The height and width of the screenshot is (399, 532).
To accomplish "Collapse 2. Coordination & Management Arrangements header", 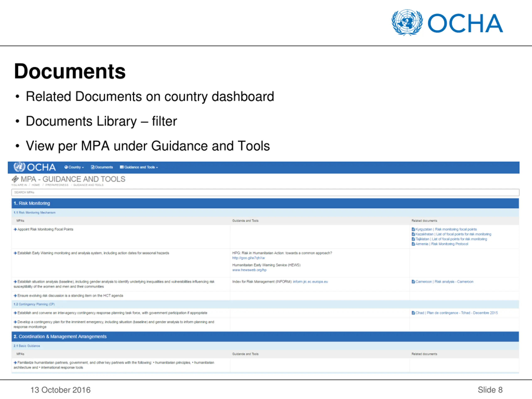I will tap(265, 336).
